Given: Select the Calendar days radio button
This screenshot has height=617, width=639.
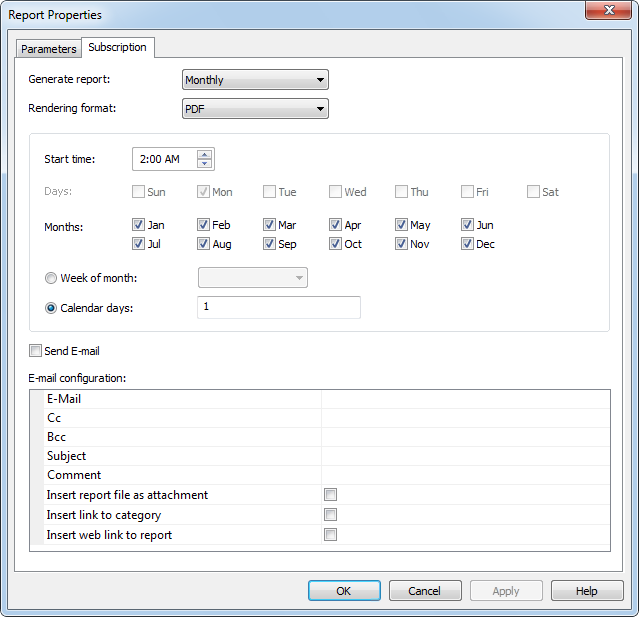Looking at the screenshot, I should click(51, 308).
